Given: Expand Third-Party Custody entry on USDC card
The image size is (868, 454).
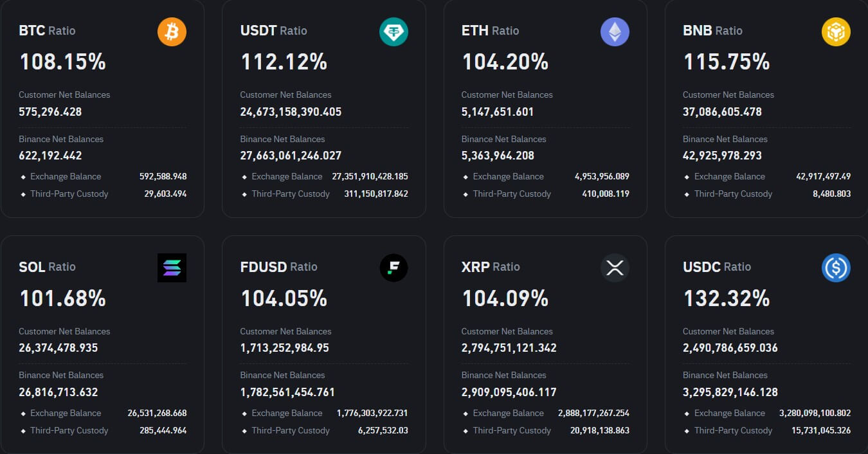Looking at the screenshot, I should click(x=733, y=430).
